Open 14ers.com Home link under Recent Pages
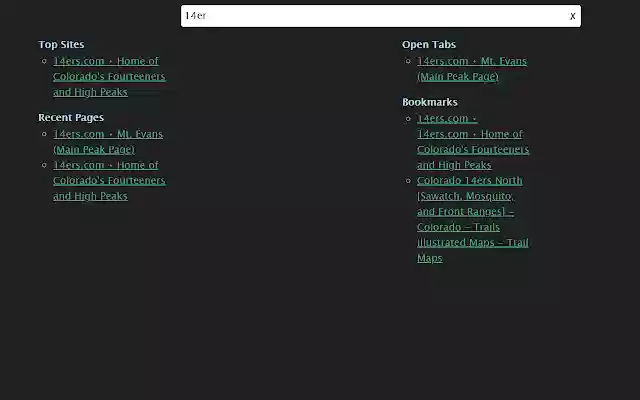Image resolution: width=640 pixels, height=400 pixels. [109, 180]
